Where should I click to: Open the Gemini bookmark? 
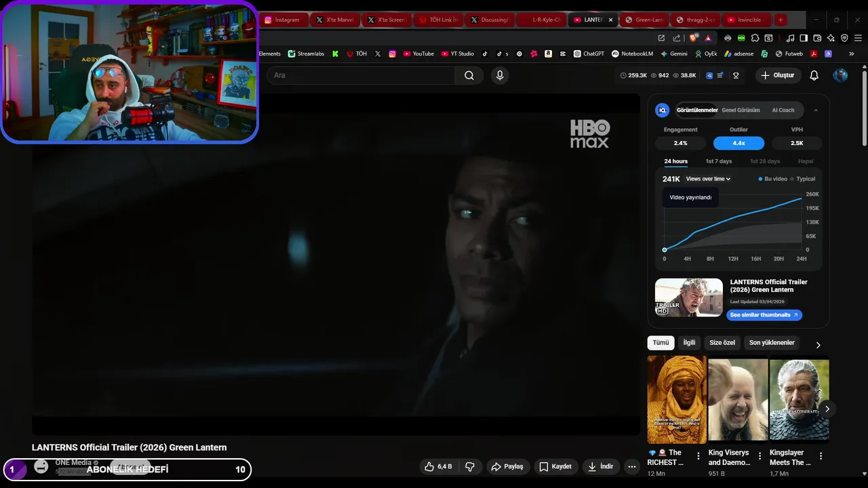click(x=673, y=54)
